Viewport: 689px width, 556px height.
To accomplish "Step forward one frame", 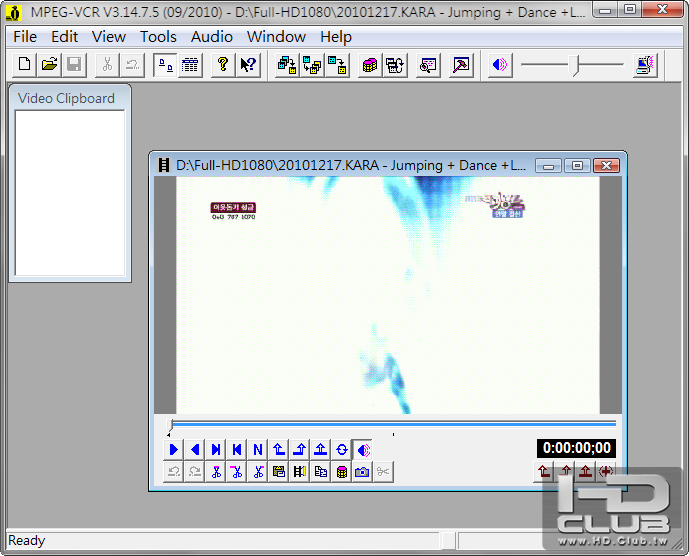I will [x=216, y=450].
